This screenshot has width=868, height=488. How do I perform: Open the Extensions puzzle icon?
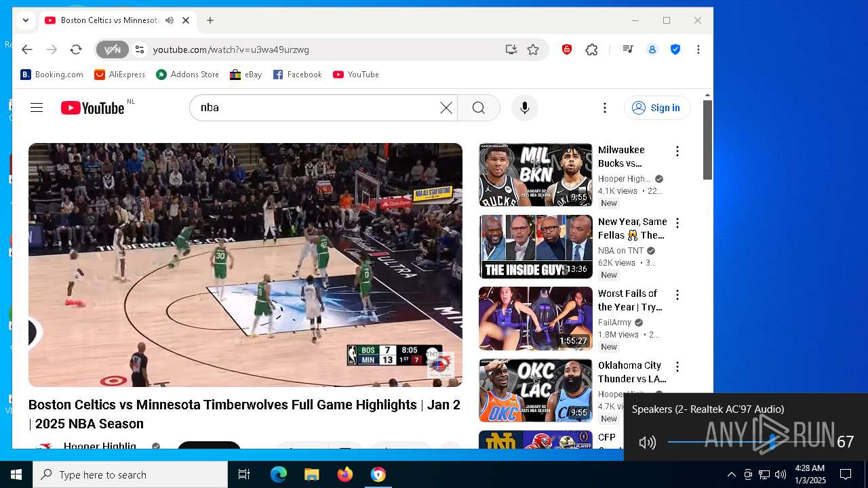click(x=592, y=49)
